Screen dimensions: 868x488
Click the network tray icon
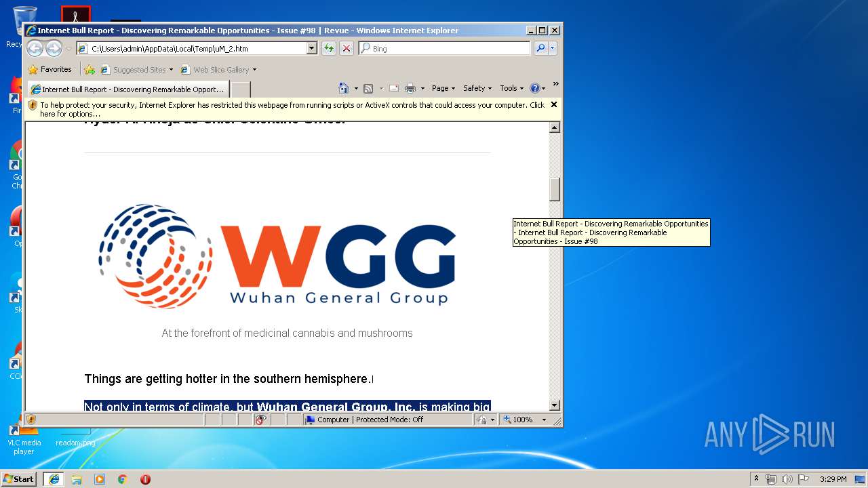pos(771,479)
